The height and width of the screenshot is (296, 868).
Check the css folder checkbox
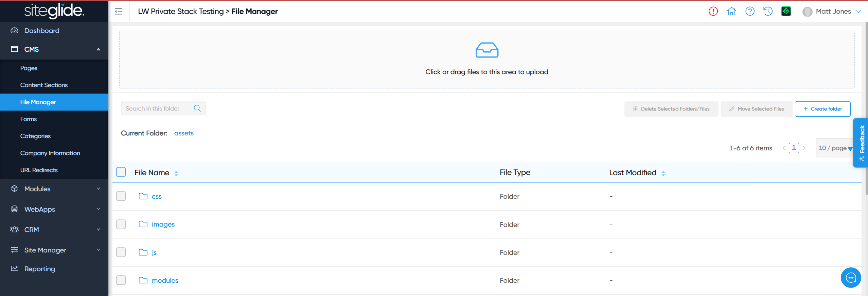121,196
